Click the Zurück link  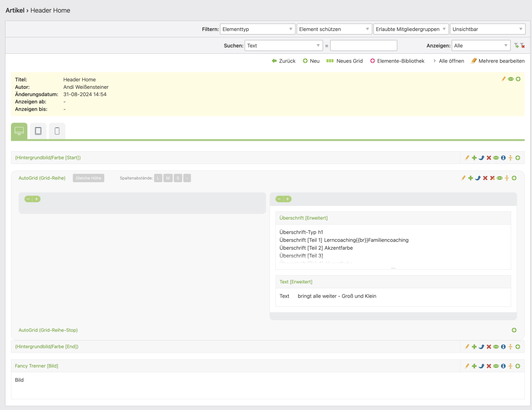click(284, 61)
